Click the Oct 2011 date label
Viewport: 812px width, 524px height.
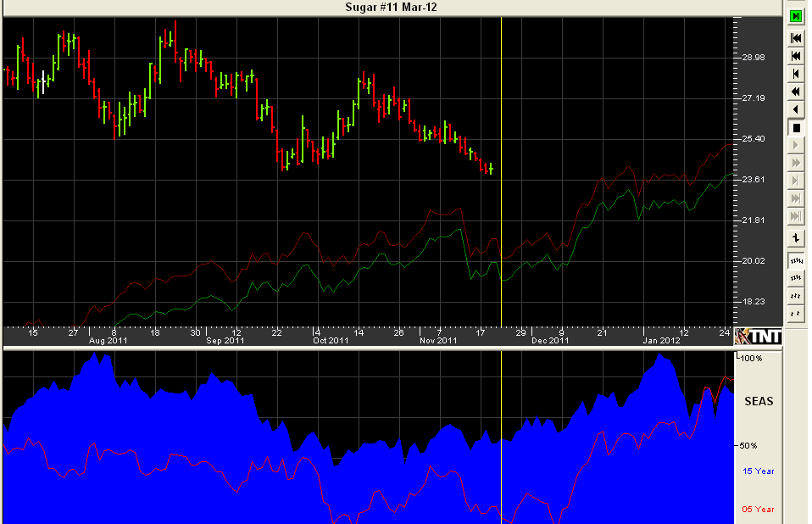(x=331, y=341)
